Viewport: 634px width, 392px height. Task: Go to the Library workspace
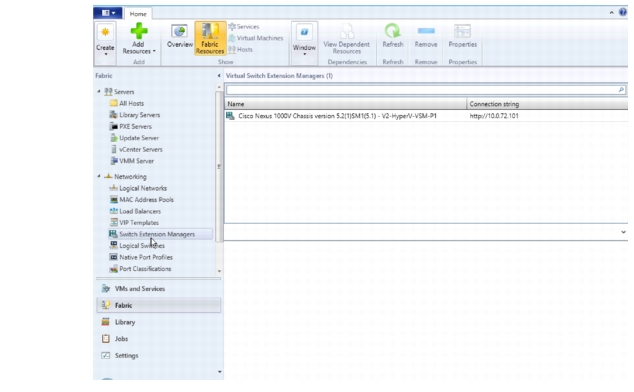(x=158, y=322)
